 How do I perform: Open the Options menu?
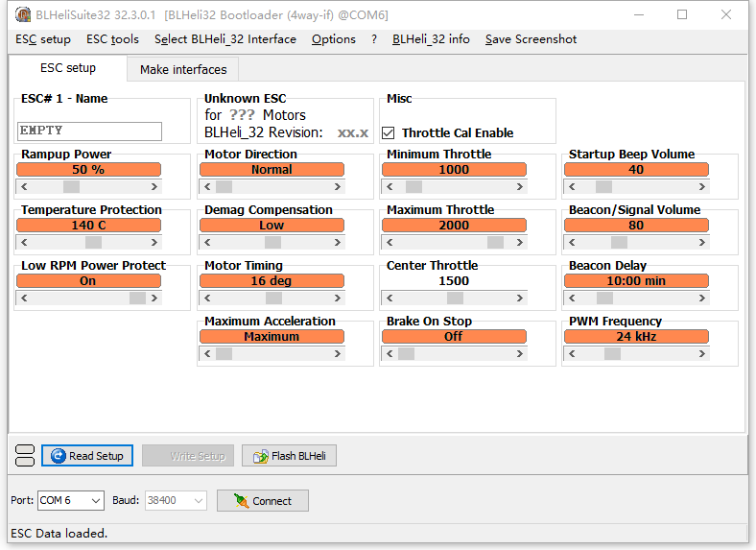pos(334,39)
